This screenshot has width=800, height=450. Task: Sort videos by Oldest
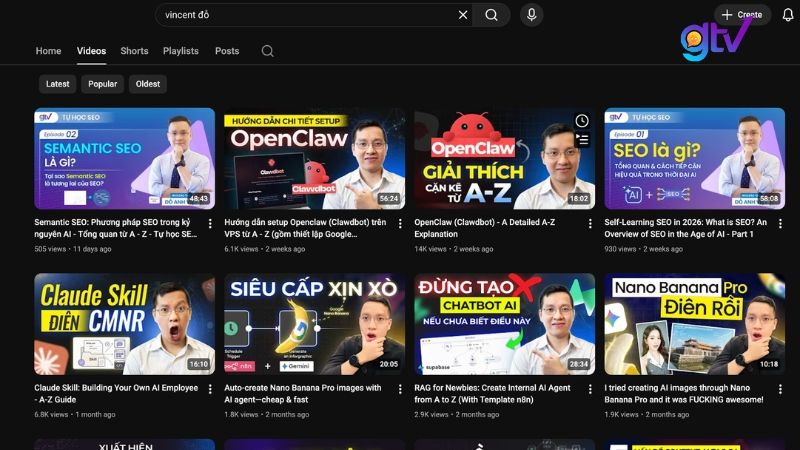pos(148,84)
